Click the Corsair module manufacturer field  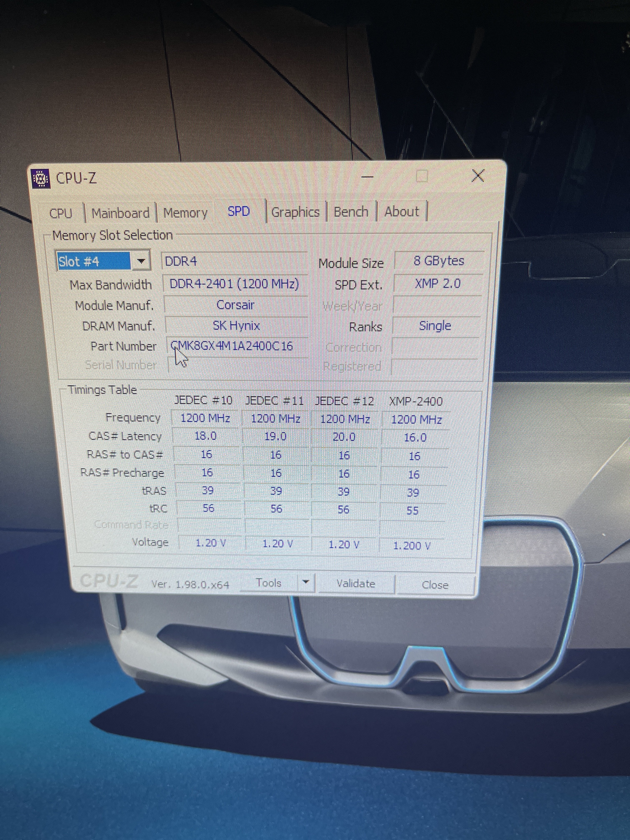coord(235,305)
